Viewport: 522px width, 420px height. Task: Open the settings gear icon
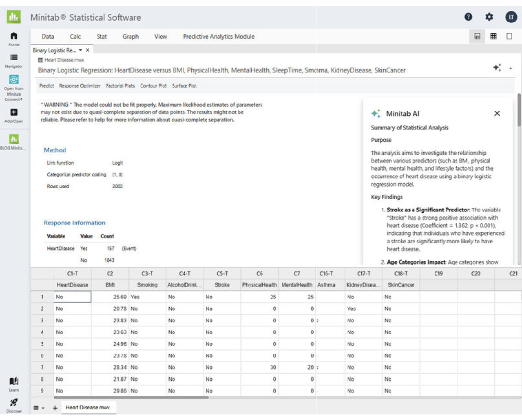(x=489, y=17)
